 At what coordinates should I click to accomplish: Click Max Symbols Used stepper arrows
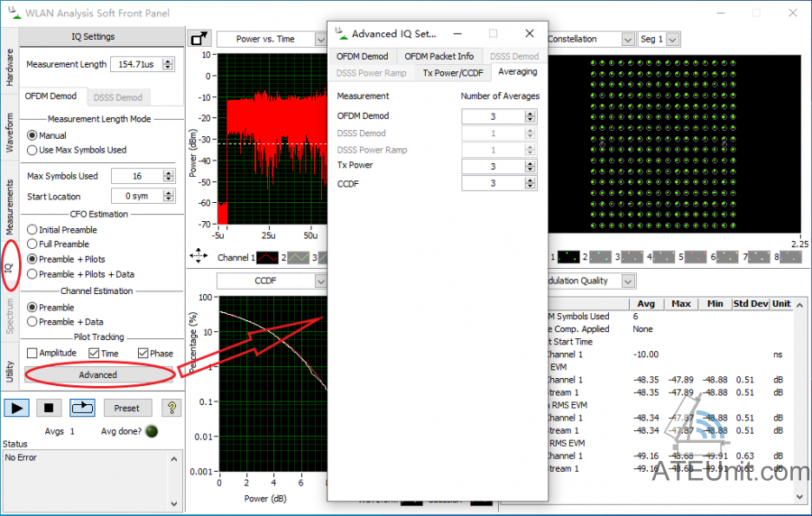click(169, 176)
